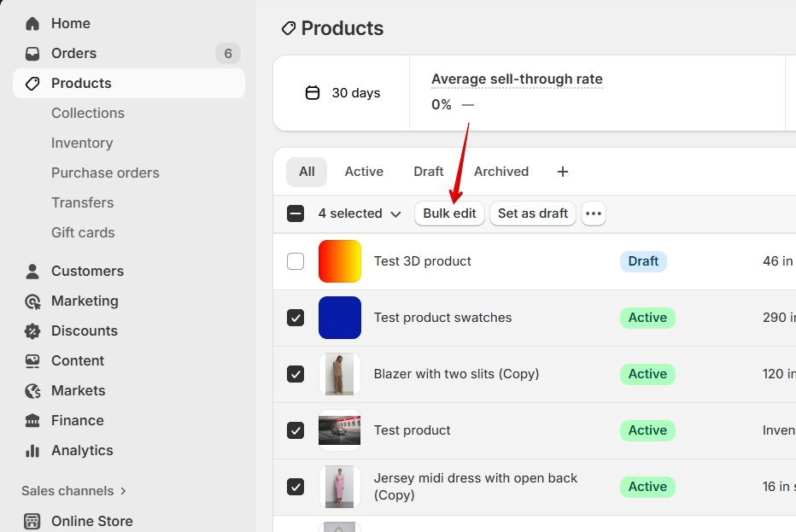Click the Content image icon

pyautogui.click(x=32, y=361)
